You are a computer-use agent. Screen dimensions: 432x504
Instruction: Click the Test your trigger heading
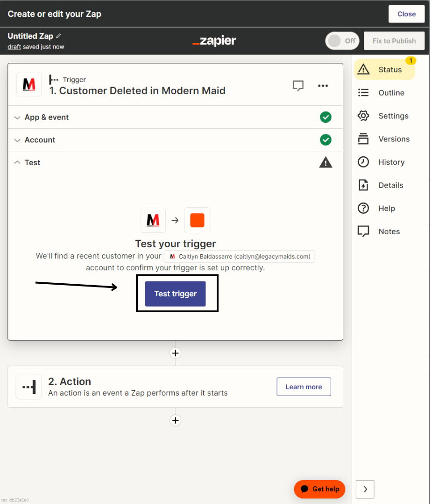pyautogui.click(x=176, y=245)
